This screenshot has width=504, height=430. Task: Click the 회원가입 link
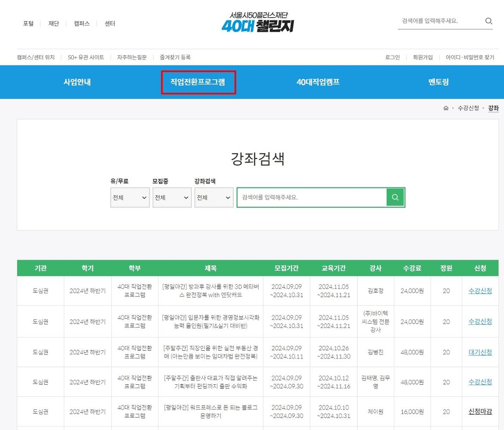click(x=423, y=57)
